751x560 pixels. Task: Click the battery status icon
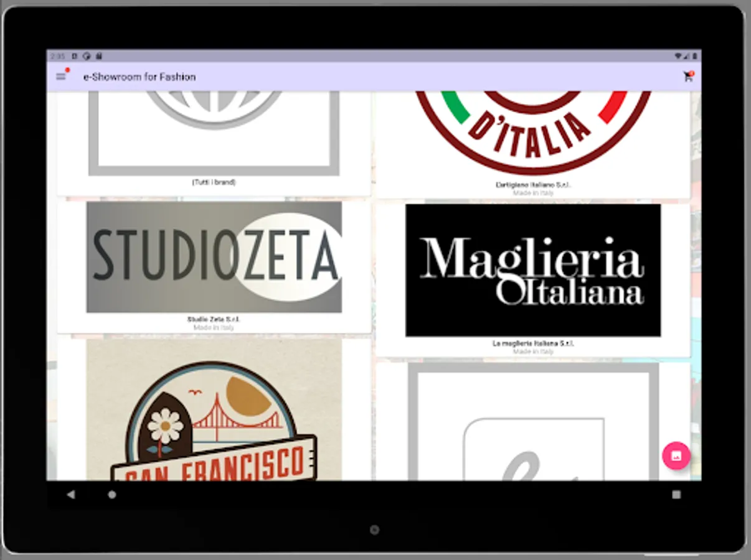point(694,55)
